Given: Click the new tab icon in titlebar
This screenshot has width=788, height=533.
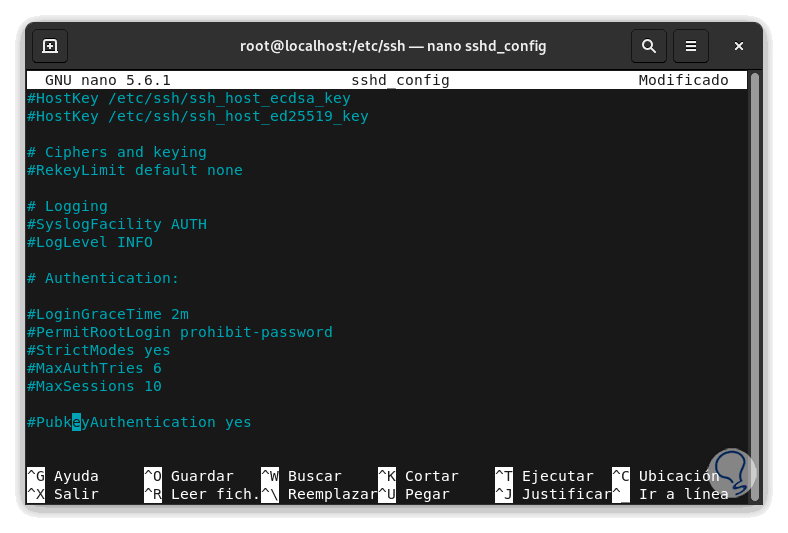Looking at the screenshot, I should (50, 46).
